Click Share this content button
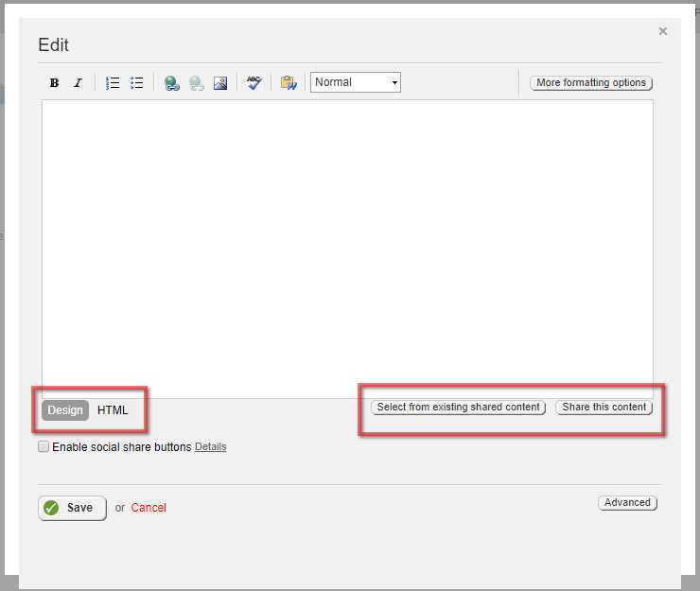The width and height of the screenshot is (700, 591). coord(604,408)
